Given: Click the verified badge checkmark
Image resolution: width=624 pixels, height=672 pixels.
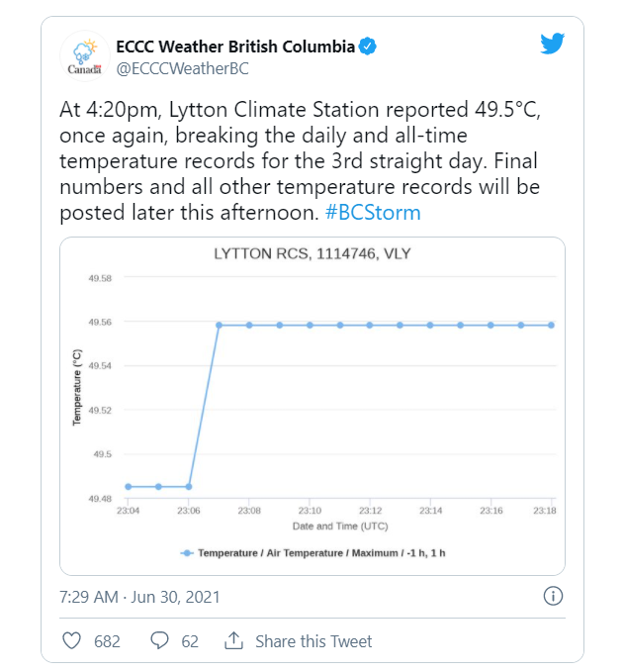Looking at the screenshot, I should [x=366, y=46].
